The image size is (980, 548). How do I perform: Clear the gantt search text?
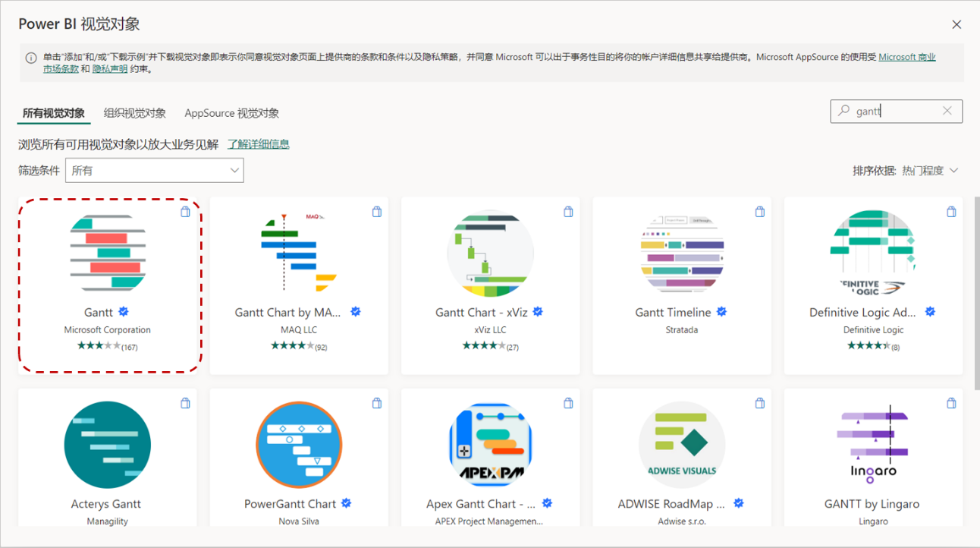(947, 111)
